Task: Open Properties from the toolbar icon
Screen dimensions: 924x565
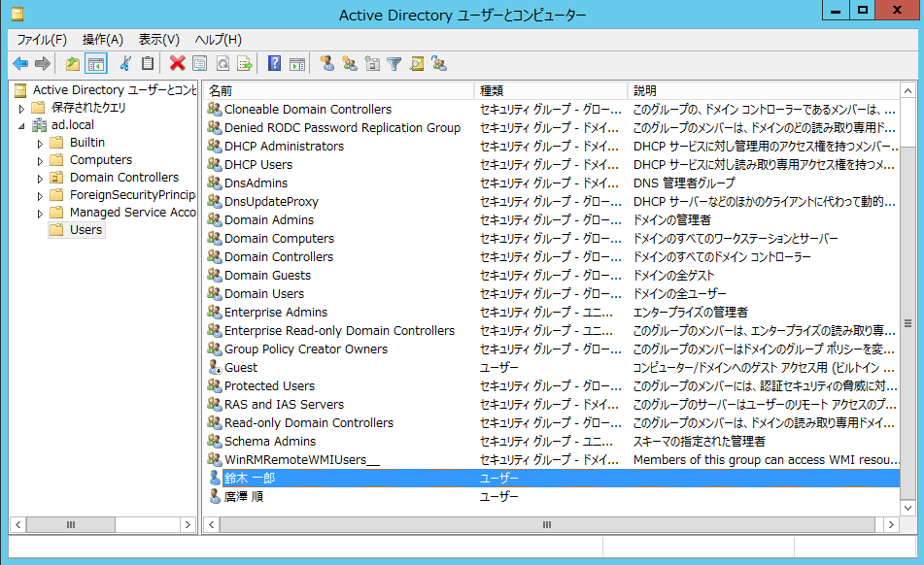Action: (200, 63)
